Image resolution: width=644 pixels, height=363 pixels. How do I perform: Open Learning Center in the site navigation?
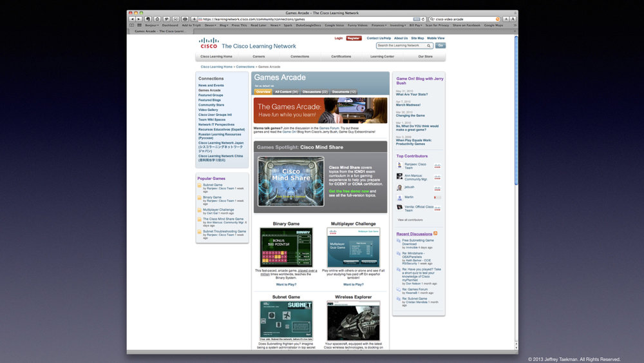coord(382,56)
